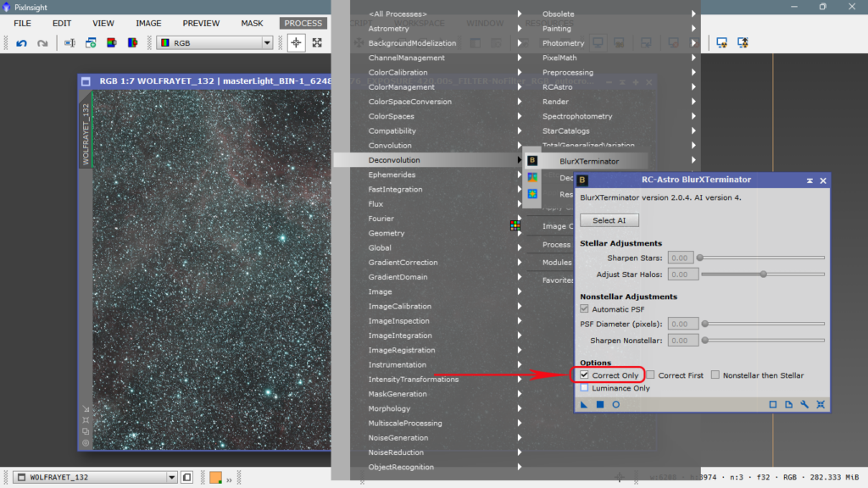The image size is (868, 488).
Task: Click the outlined square icon in the BlurXTerminator bottom bar
Action: (x=773, y=404)
